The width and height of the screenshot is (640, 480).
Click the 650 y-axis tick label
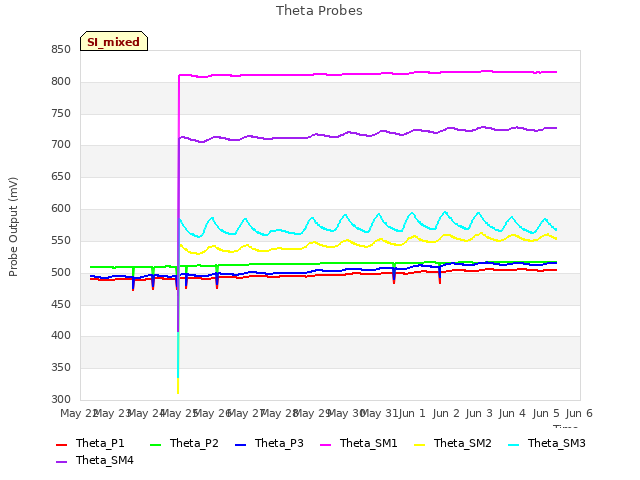click(61, 177)
